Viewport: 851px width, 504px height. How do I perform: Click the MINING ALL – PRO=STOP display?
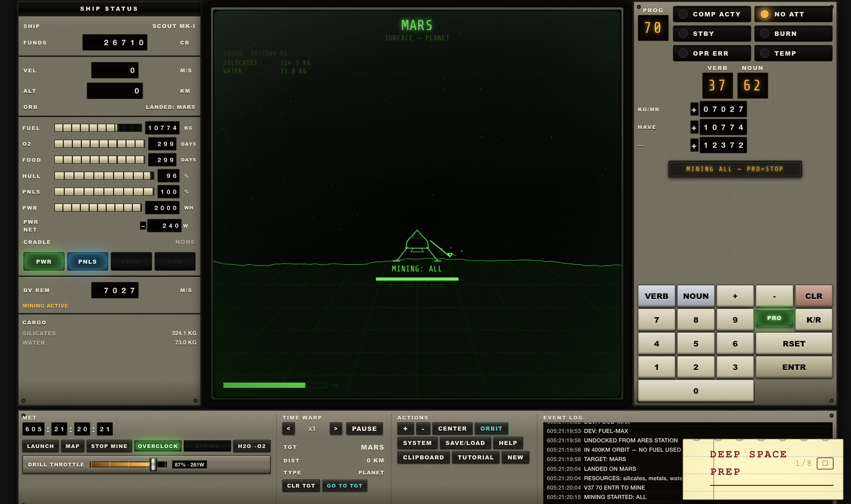coord(735,169)
